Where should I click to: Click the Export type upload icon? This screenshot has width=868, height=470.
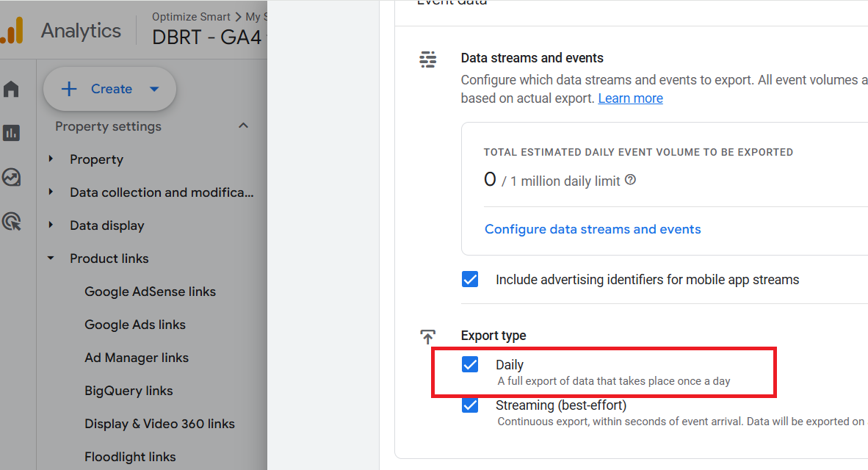tap(427, 336)
